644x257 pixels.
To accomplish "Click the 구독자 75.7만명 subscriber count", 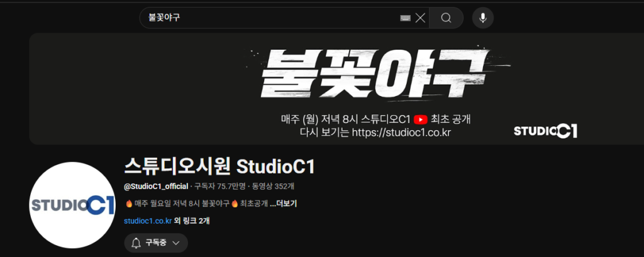I will [x=219, y=187].
